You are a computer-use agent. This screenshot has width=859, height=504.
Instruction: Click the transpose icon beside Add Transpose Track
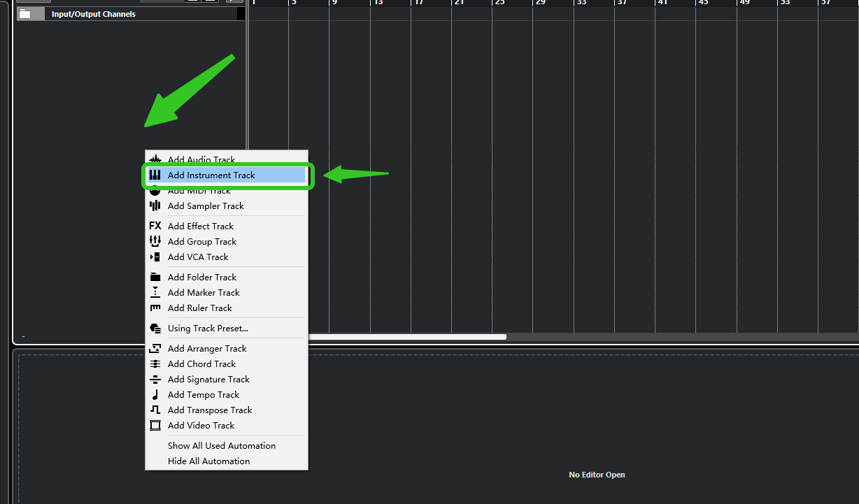[155, 410]
